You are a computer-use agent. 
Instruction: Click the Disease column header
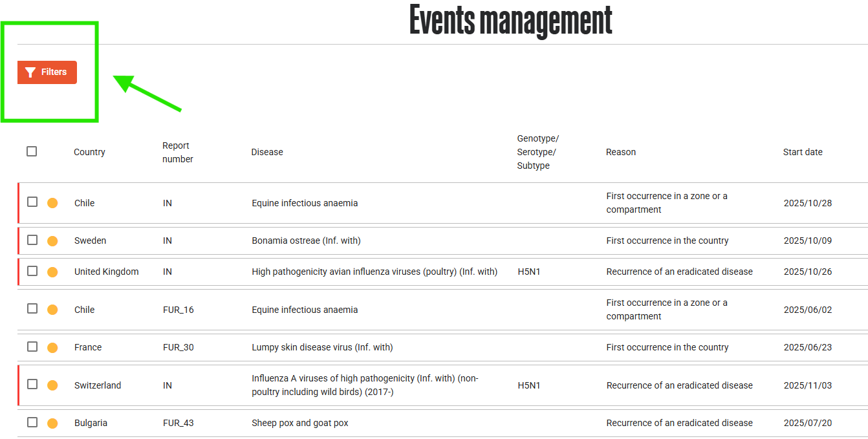267,152
